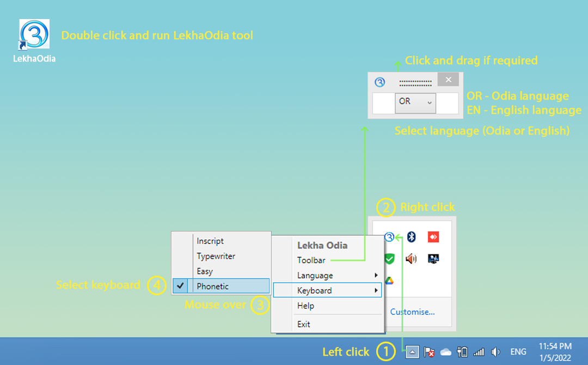Image resolution: width=588 pixels, height=365 pixels.
Task: Open the Customise... link
Action: pos(412,312)
